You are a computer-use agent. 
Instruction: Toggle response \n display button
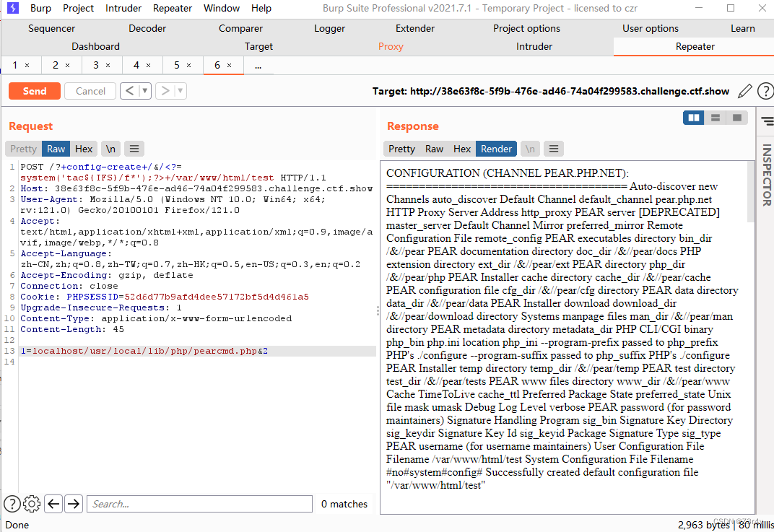click(x=530, y=149)
